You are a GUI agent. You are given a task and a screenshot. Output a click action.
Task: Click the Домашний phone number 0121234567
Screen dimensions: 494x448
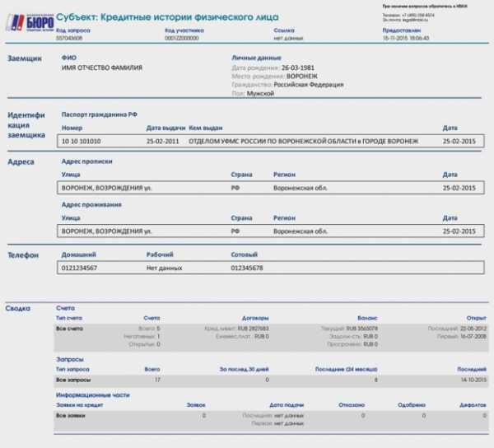[x=79, y=268]
